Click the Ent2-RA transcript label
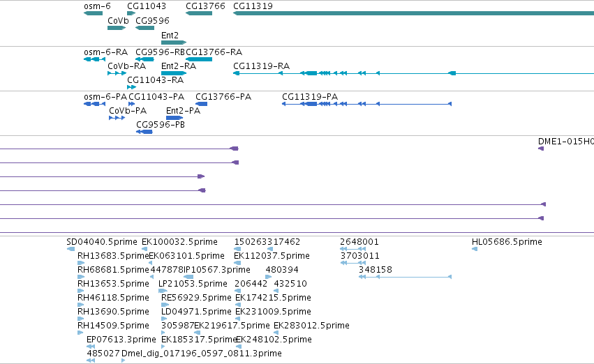This screenshot has width=594, height=364. (x=179, y=66)
